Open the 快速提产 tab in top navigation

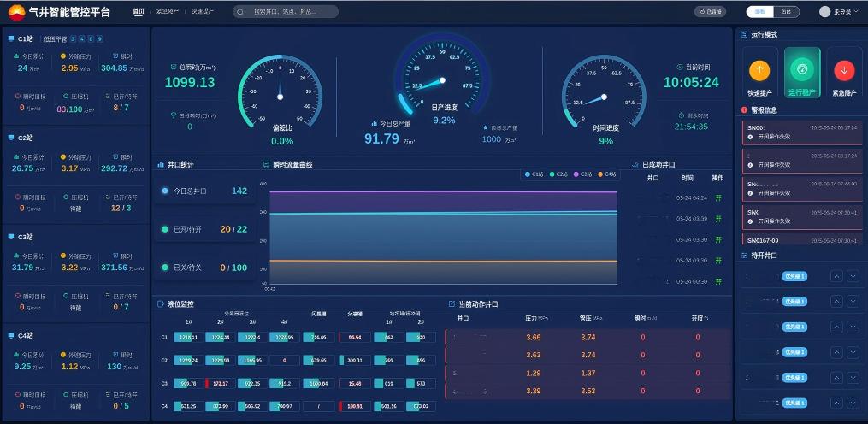click(203, 12)
